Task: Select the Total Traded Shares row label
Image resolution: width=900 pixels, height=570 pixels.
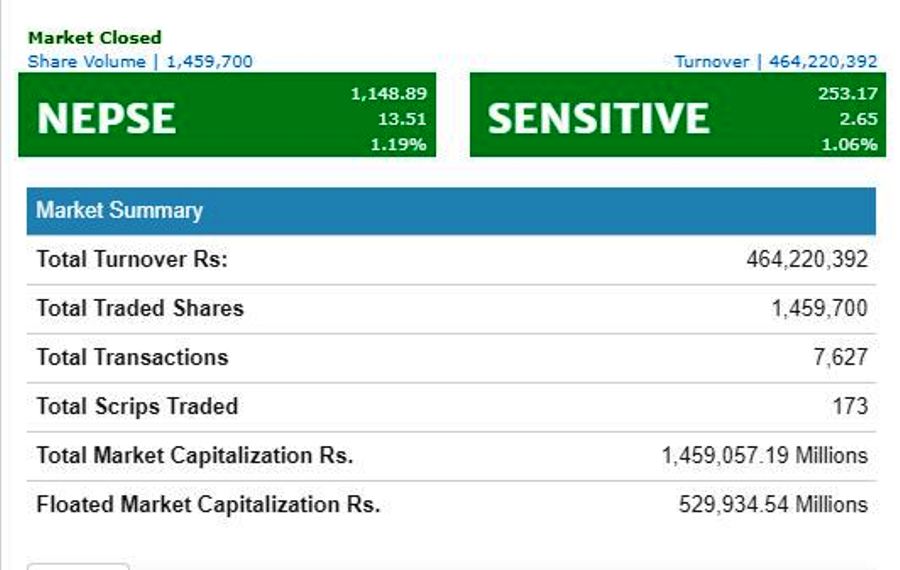Action: 140,309
